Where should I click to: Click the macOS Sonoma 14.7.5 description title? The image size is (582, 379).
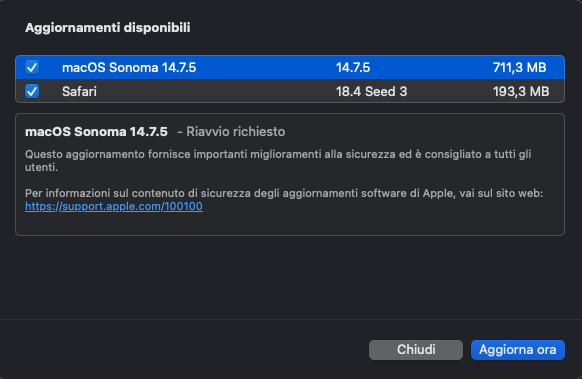(x=97, y=132)
